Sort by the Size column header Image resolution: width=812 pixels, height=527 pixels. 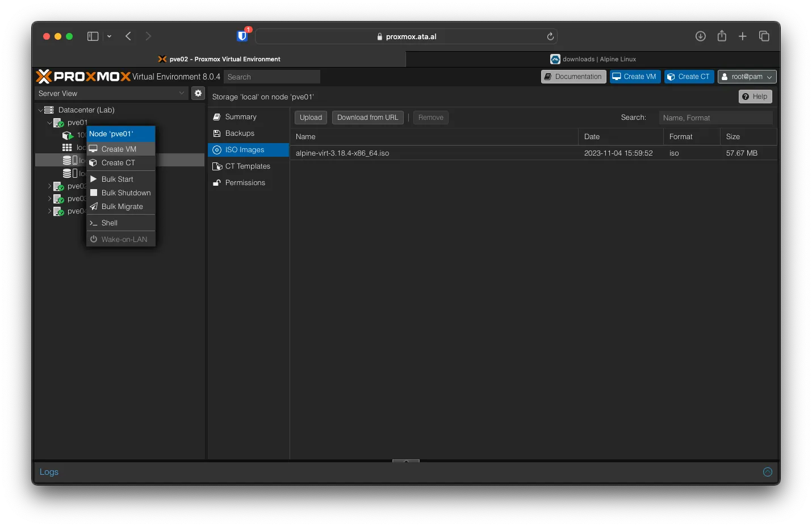[748, 137]
